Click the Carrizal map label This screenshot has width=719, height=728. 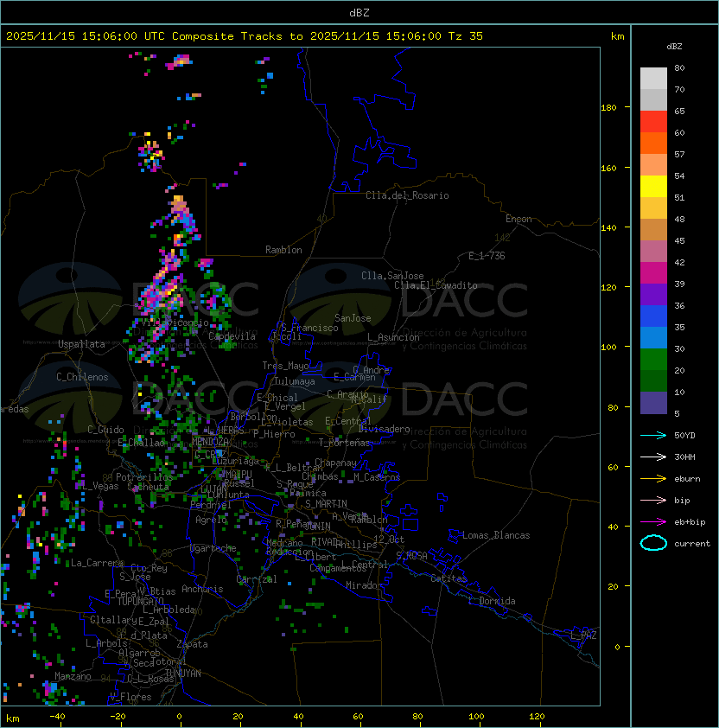[257, 579]
